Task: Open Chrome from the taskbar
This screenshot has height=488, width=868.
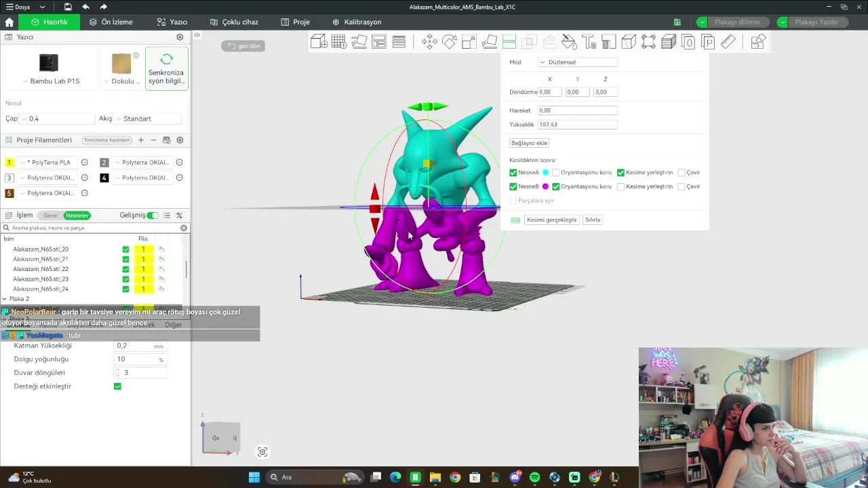Action: (455, 477)
